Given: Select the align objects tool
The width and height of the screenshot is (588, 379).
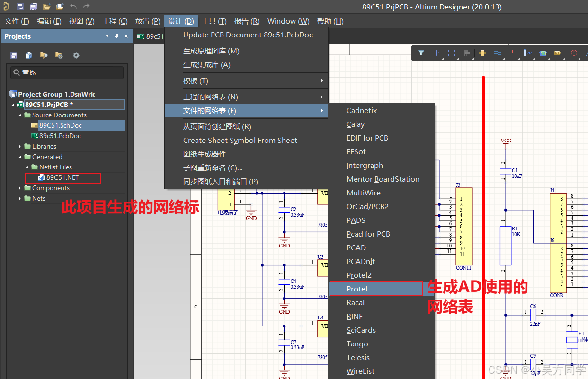Looking at the screenshot, I should 467,53.
